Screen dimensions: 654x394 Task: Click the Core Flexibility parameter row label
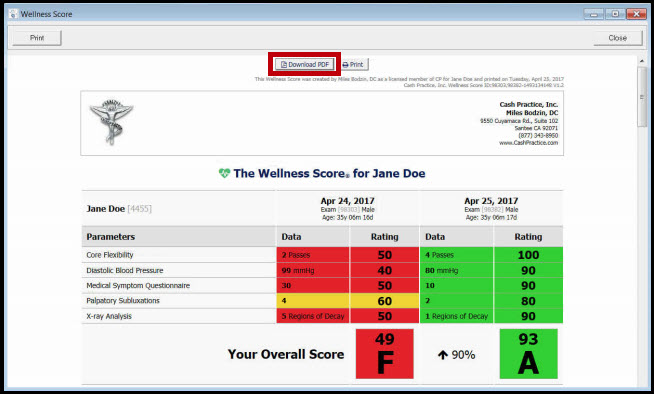pos(110,255)
